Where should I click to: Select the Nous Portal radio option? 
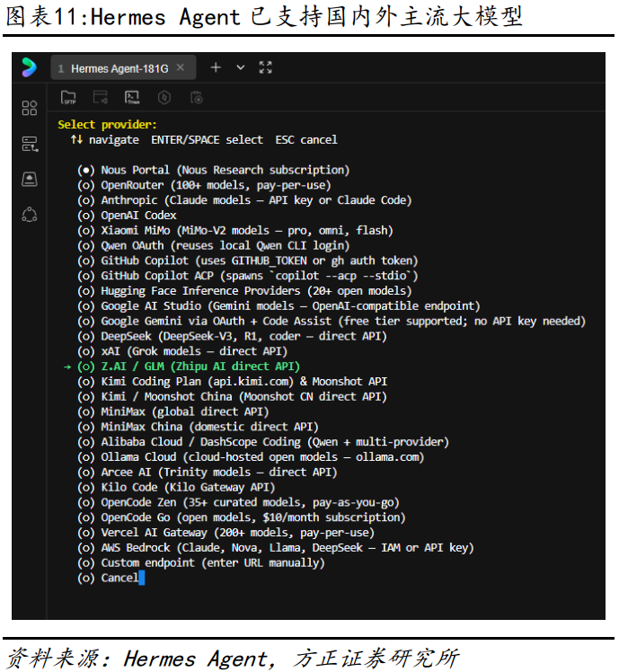[x=86, y=170]
